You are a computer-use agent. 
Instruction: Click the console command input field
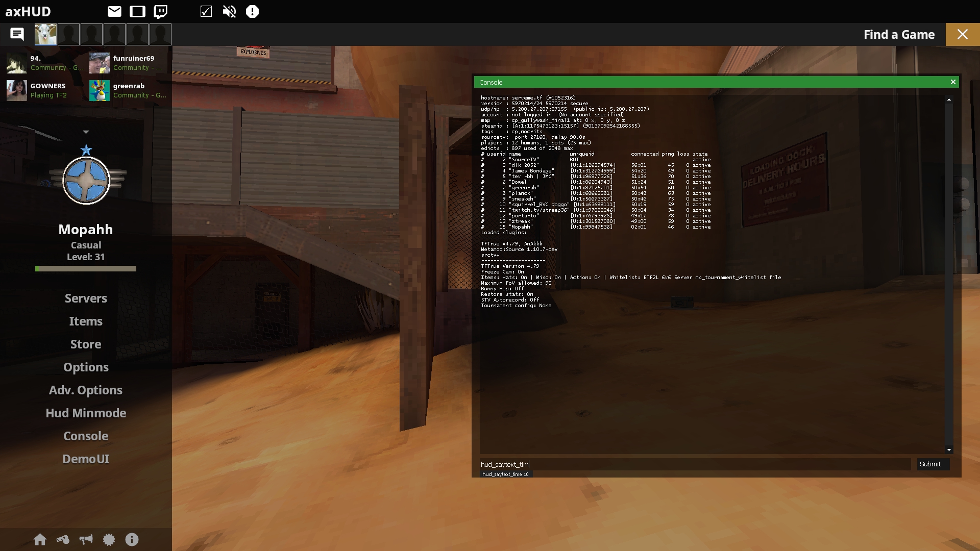(x=695, y=464)
